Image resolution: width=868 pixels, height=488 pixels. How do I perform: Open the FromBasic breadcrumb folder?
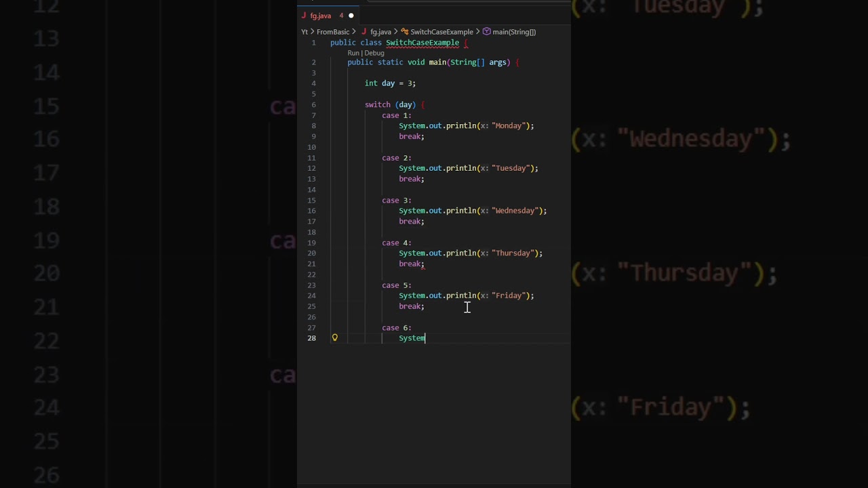tap(332, 32)
